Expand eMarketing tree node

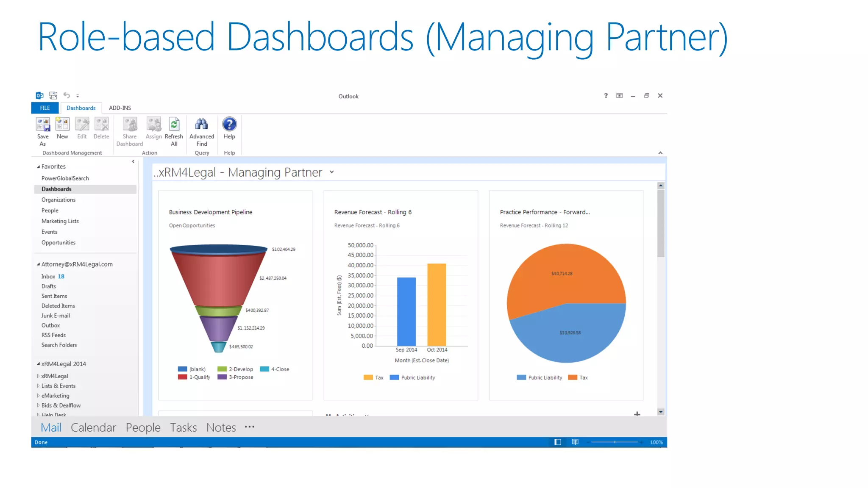pyautogui.click(x=38, y=396)
